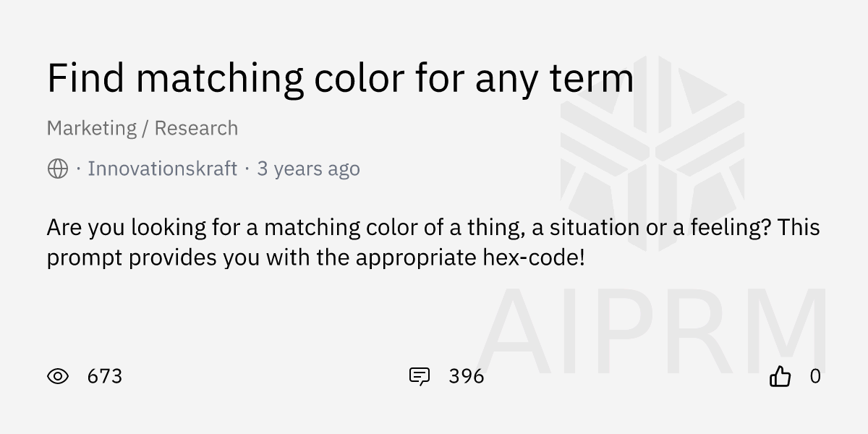The image size is (868, 434).
Task: Click the comments speech bubble icon
Action: [420, 376]
